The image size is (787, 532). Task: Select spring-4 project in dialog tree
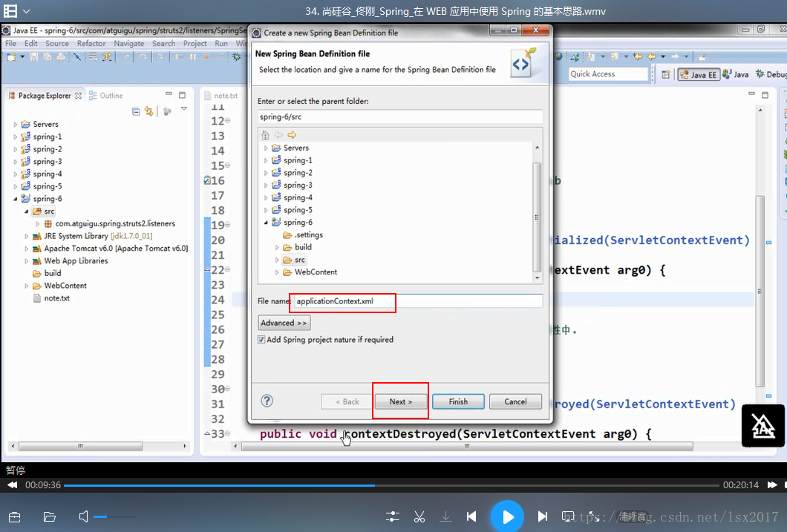tap(292, 197)
